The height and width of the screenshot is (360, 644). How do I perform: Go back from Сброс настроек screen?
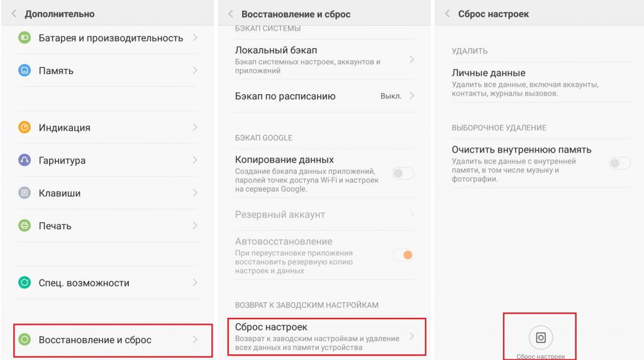(x=448, y=14)
